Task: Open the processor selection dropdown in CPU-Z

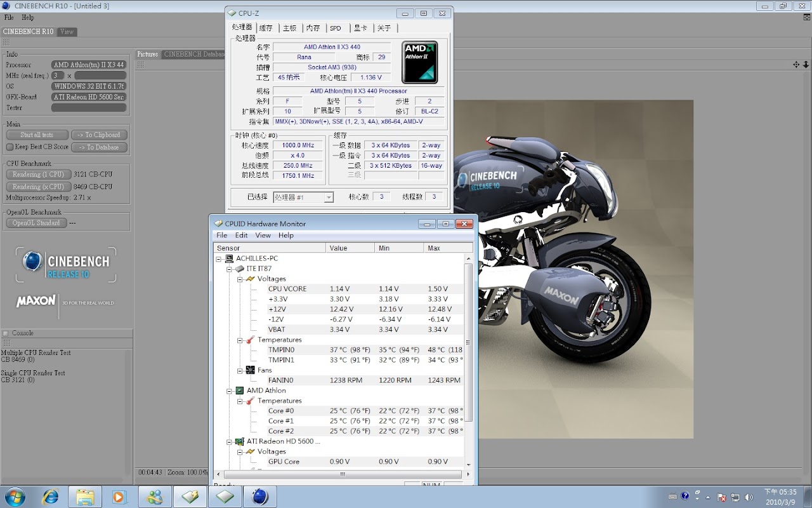Action: (329, 197)
